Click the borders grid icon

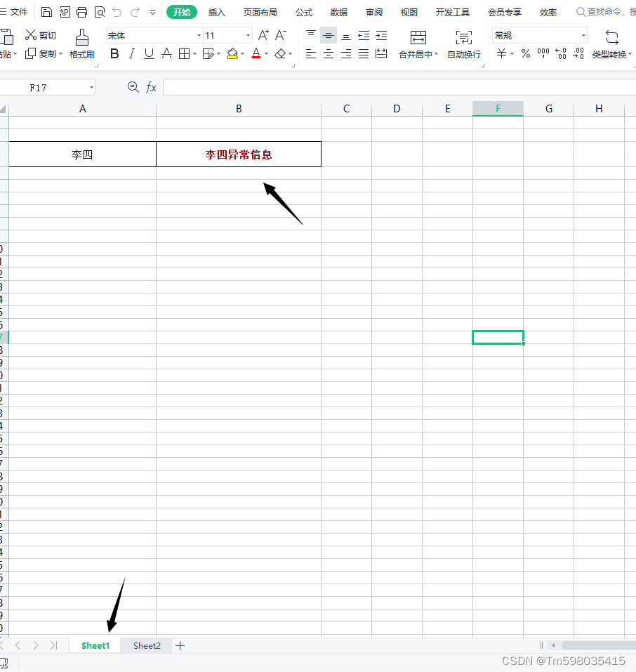tap(185, 53)
